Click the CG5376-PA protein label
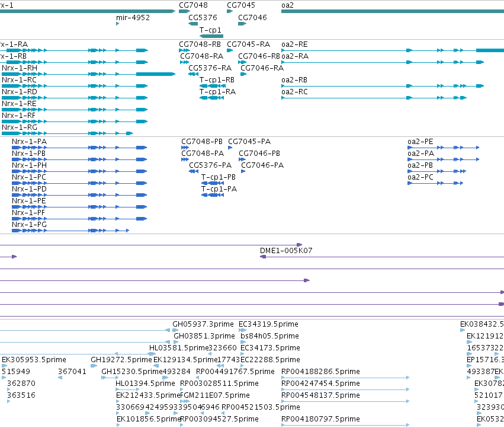This screenshot has height=428, width=504. pyautogui.click(x=210, y=165)
